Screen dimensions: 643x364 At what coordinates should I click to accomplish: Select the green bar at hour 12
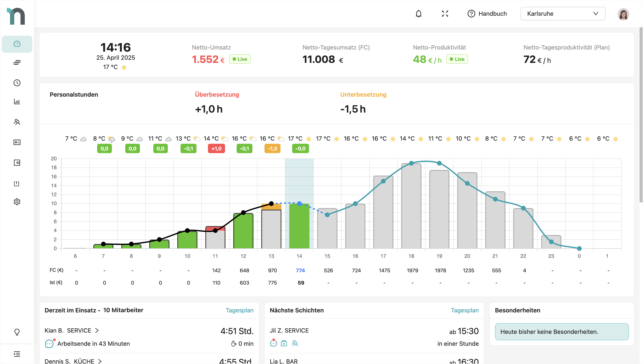pyautogui.click(x=243, y=231)
